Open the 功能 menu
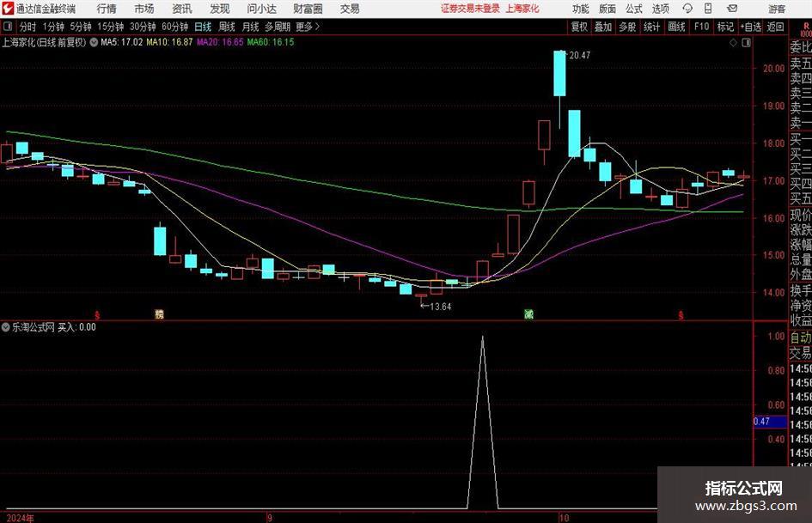This screenshot has width=812, height=523. pos(581,9)
